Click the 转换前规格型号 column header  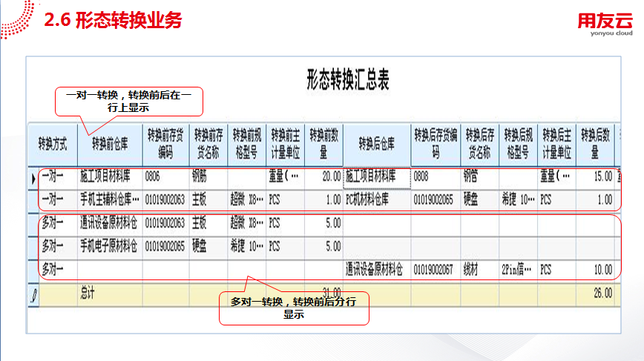pos(247,145)
